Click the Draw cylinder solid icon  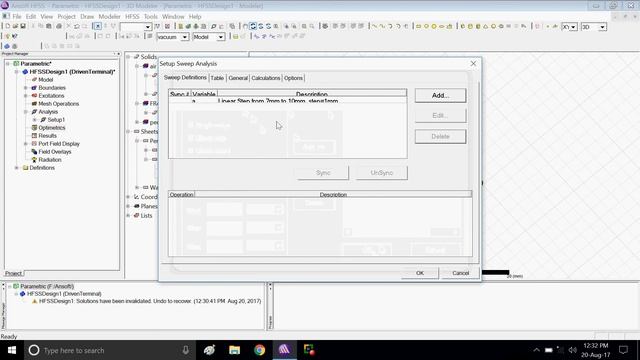470,26
